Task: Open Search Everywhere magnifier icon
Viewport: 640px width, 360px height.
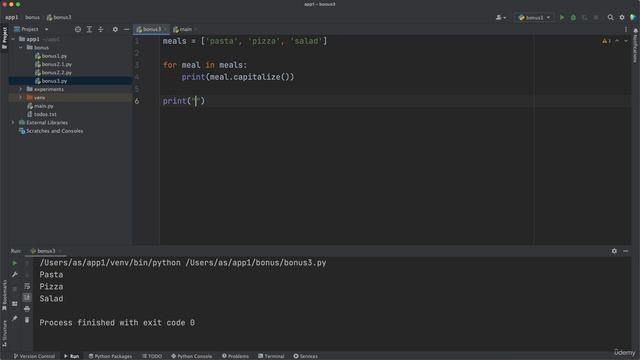Action: point(610,18)
